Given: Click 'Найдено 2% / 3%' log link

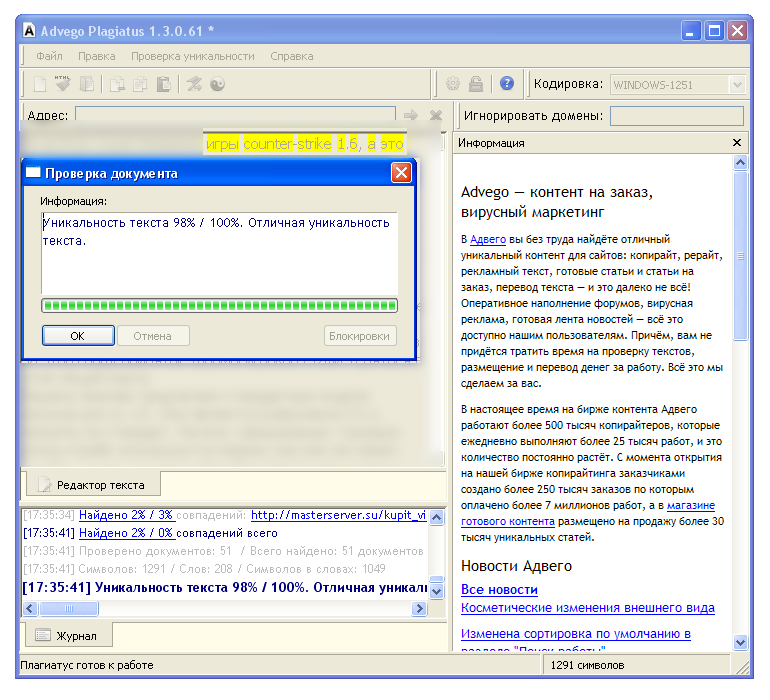Looking at the screenshot, I should (126, 515).
